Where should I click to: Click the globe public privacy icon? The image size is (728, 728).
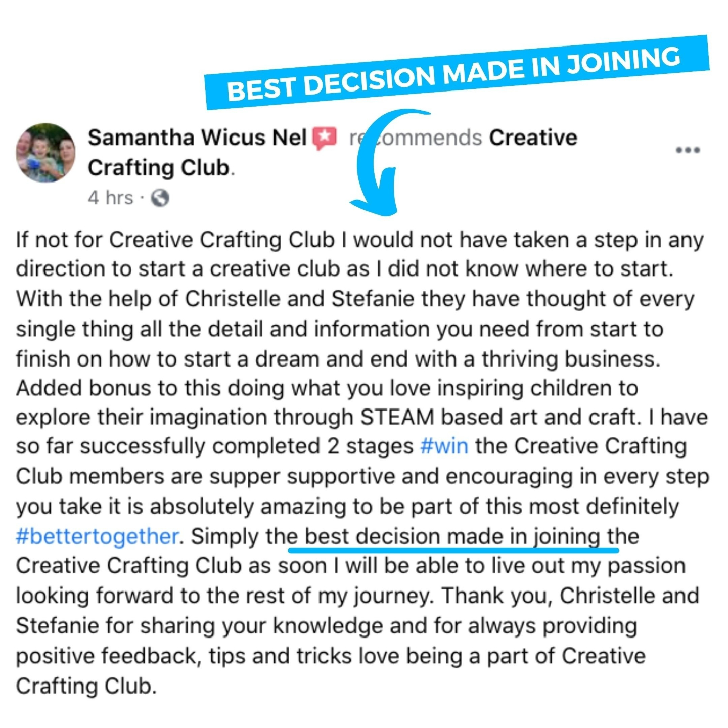[x=160, y=198]
